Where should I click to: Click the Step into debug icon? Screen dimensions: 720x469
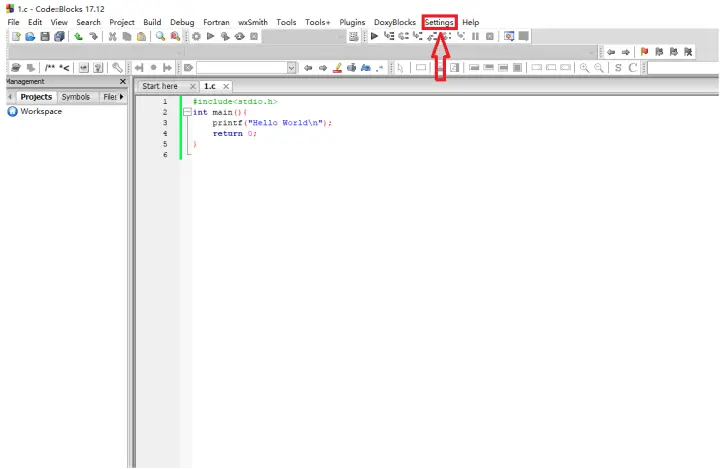[418, 36]
